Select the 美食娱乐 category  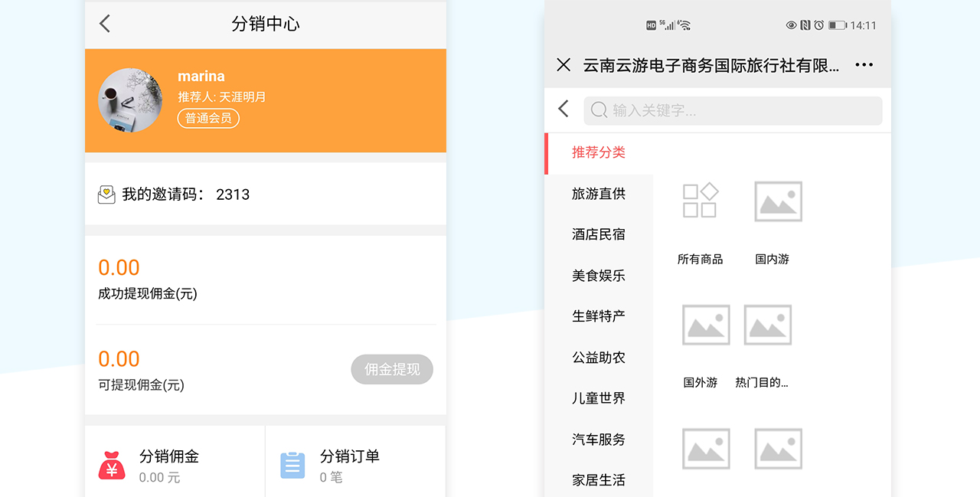coord(599,276)
